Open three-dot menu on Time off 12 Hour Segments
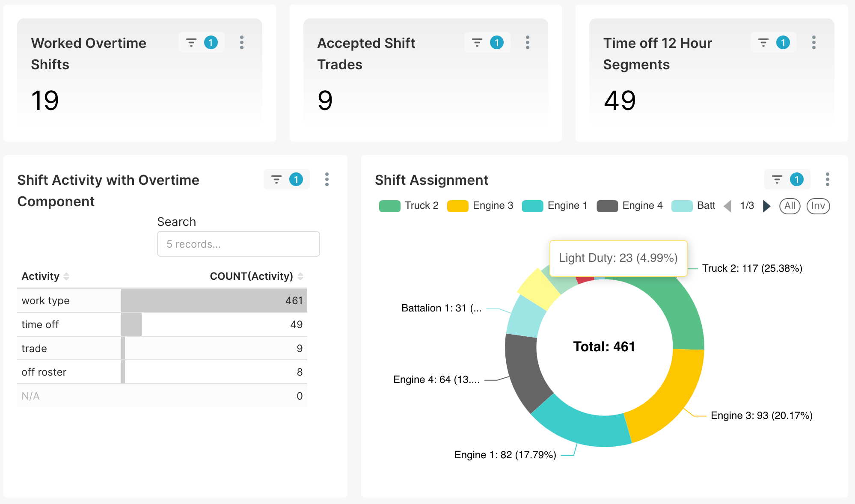 814,42
